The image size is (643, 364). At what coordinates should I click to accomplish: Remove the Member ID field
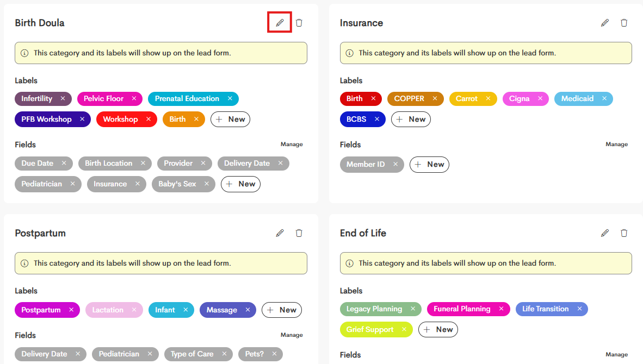[395, 164]
